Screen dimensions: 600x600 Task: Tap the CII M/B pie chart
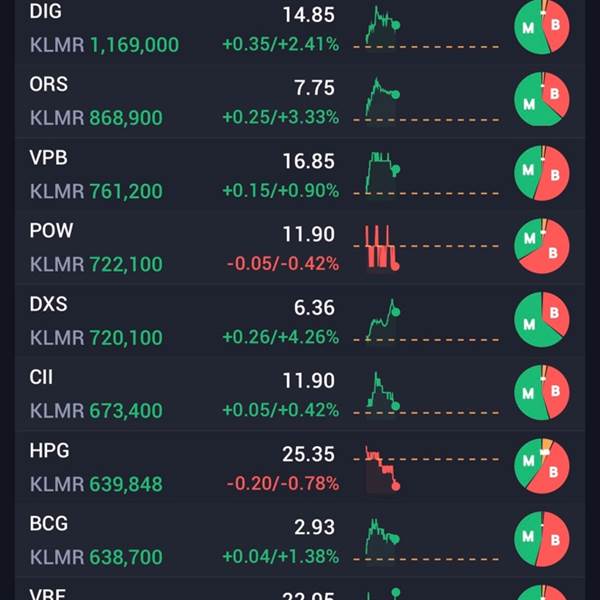(541, 393)
